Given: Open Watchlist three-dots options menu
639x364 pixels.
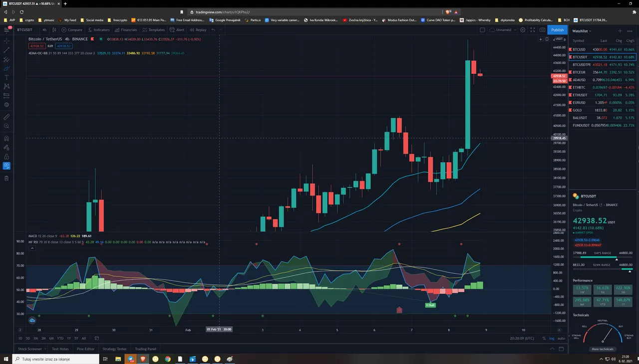Looking at the screenshot, I should pyautogui.click(x=630, y=31).
